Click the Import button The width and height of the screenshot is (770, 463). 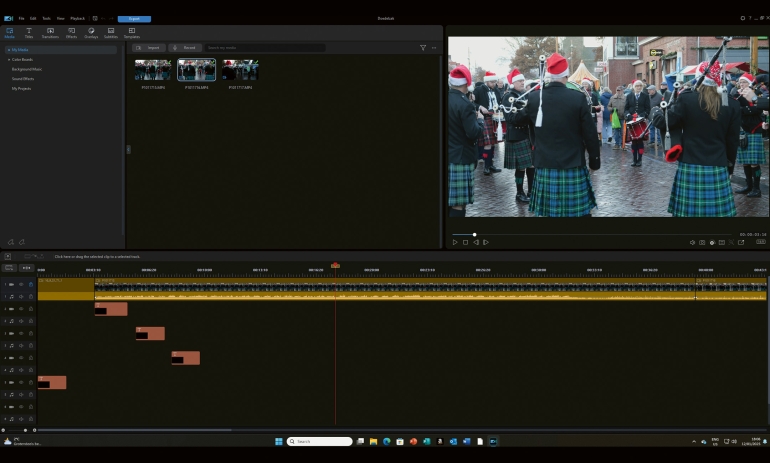point(150,48)
